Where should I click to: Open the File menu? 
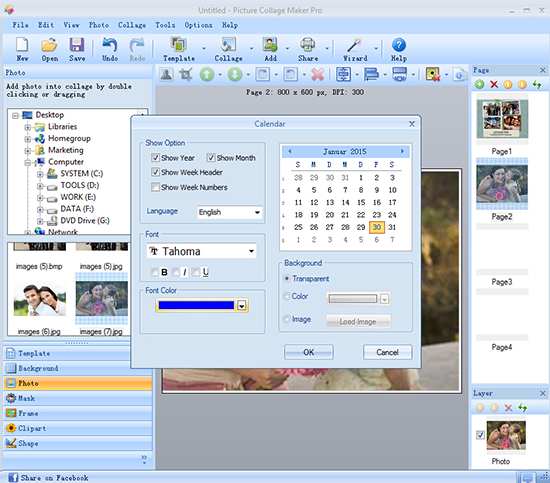(20, 25)
